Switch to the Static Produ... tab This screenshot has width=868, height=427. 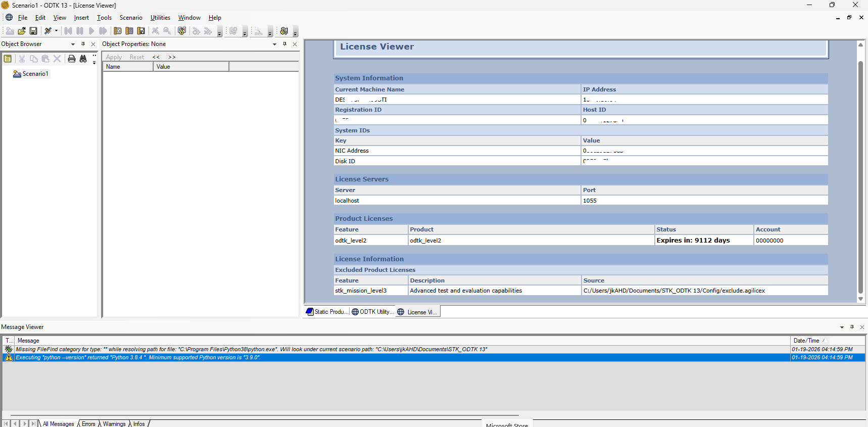(x=327, y=312)
